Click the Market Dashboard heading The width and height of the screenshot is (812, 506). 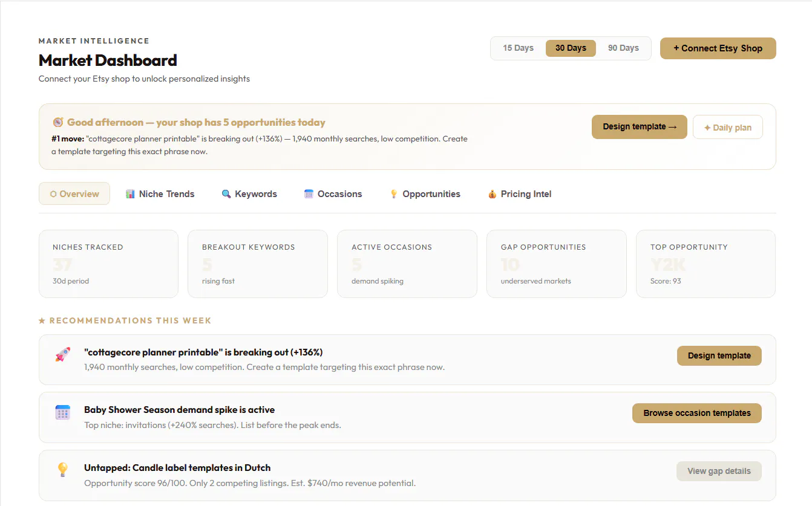108,60
